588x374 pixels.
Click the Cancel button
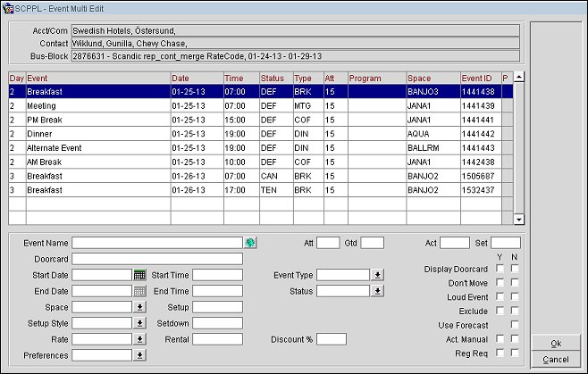(x=556, y=359)
